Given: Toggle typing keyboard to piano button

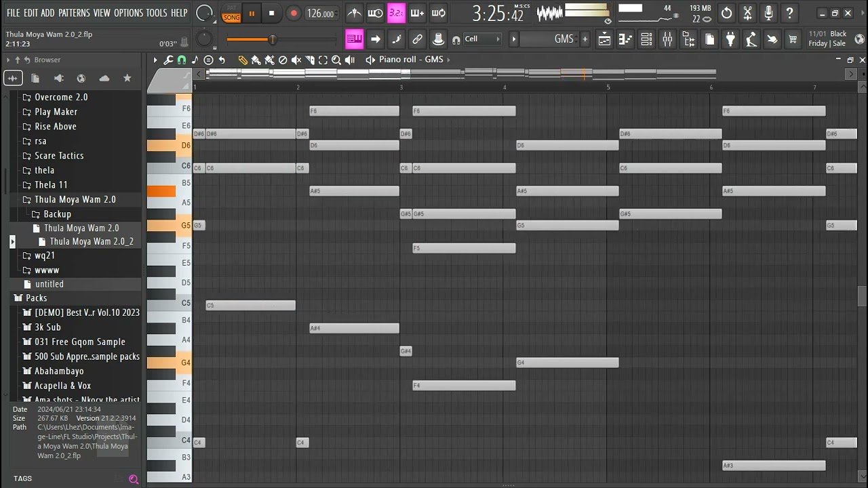Looking at the screenshot, I should click(x=354, y=39).
